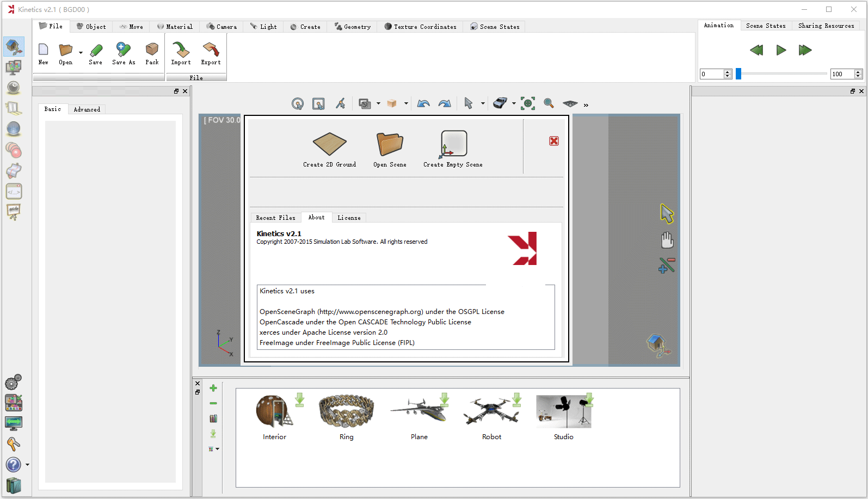Screen dimensions: 868x499
Task: Open the help icon dropdown arrow
Action: click(27, 465)
